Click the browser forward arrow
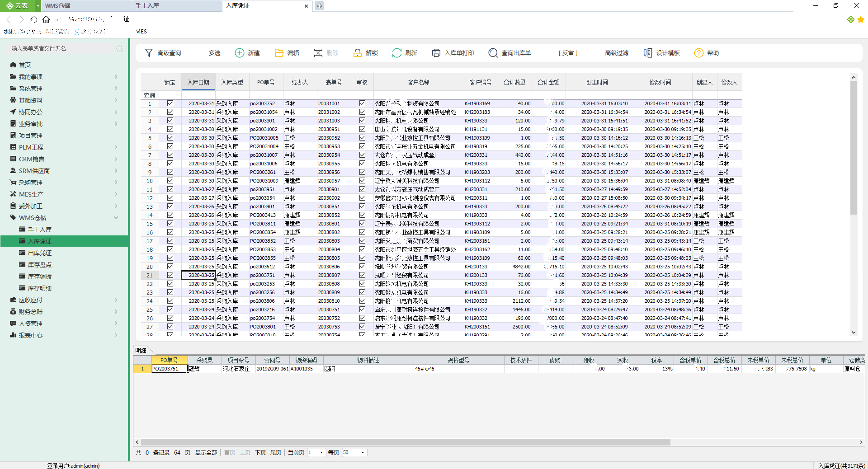The width and height of the screenshot is (868, 469). [21, 19]
